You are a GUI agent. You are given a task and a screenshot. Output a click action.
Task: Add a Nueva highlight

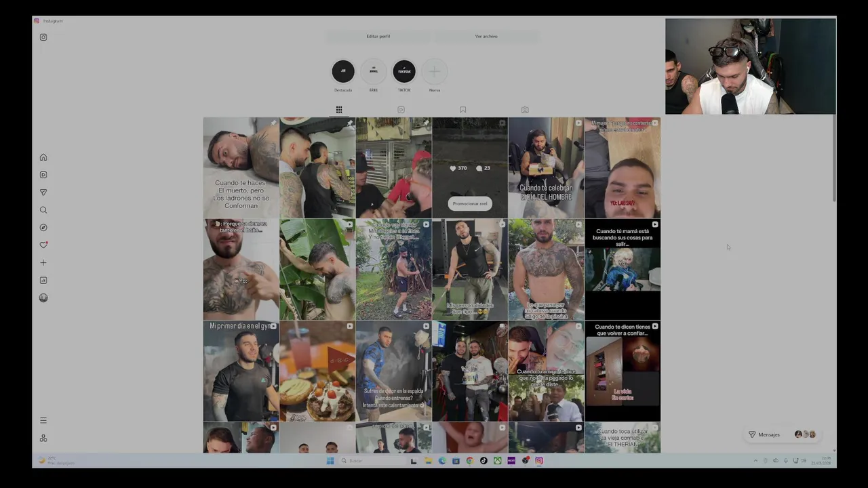pos(435,71)
